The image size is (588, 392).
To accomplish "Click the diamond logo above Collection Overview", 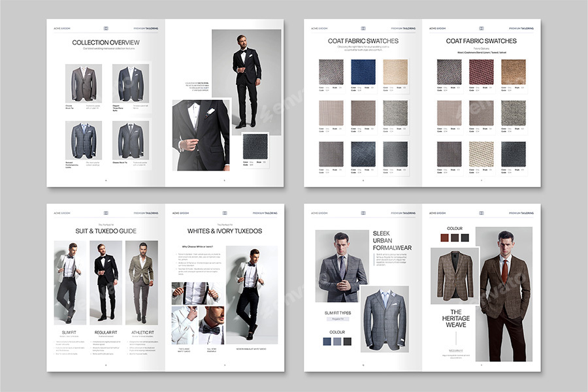I will click(x=105, y=28).
